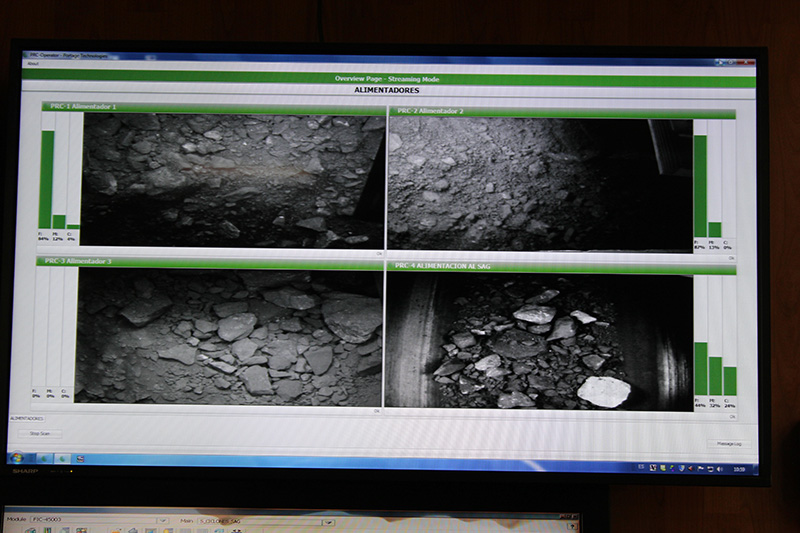Click the short M bar of PRC-1
This screenshot has width=800, height=533.
point(59,222)
